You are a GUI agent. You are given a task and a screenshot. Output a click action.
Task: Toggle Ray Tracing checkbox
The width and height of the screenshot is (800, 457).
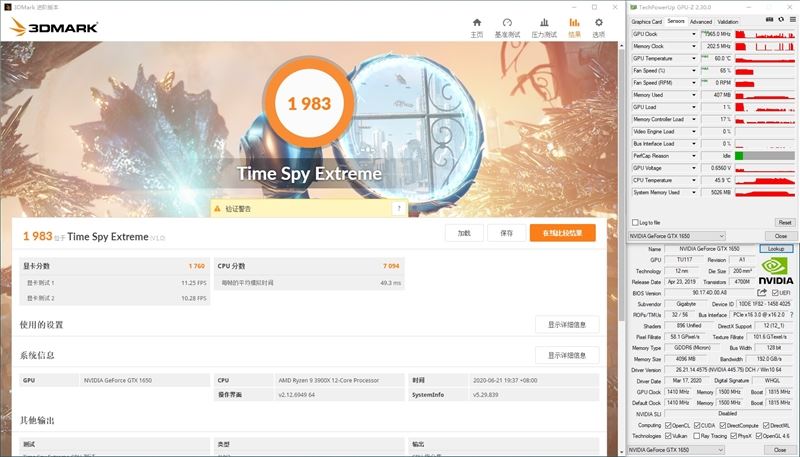(696, 436)
